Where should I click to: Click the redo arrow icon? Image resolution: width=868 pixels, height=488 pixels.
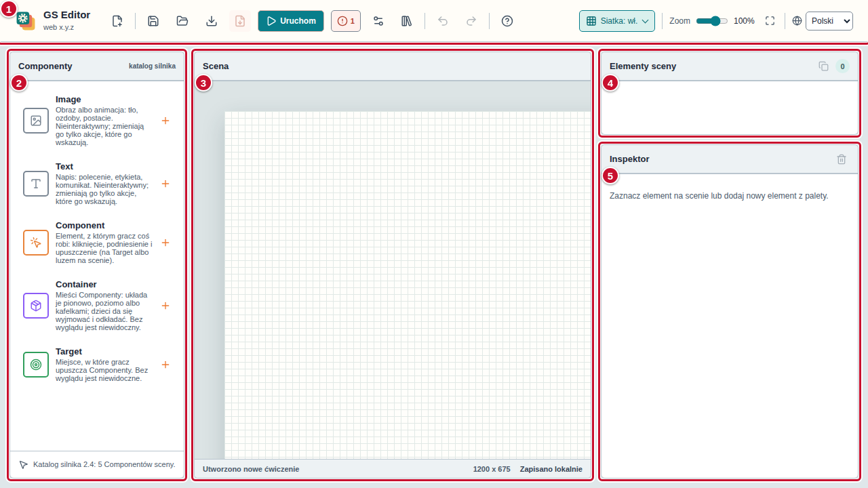pos(471,21)
